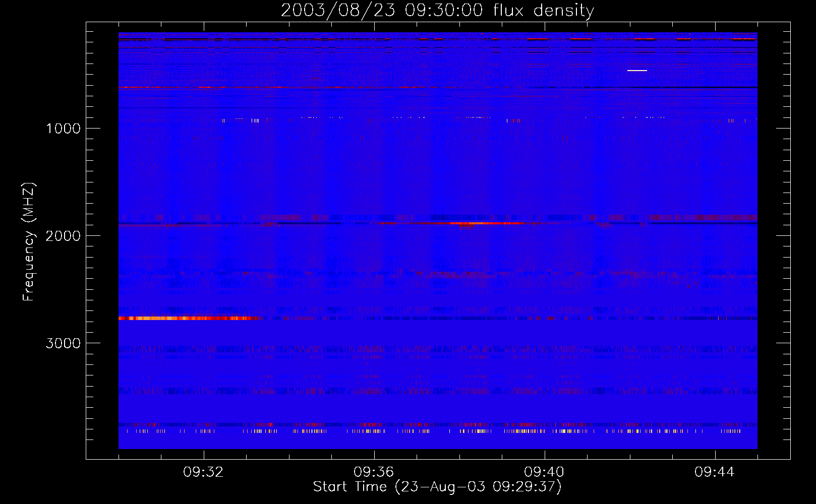816x504 pixels.
Task: Click the plot title '2003/08/23 09:30:00 flux density'
Action: (x=437, y=11)
